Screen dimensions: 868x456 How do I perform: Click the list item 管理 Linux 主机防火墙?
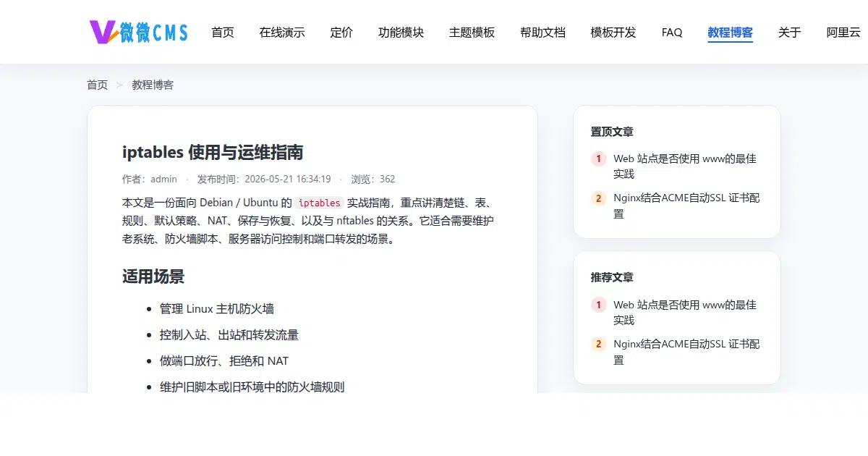pos(217,308)
